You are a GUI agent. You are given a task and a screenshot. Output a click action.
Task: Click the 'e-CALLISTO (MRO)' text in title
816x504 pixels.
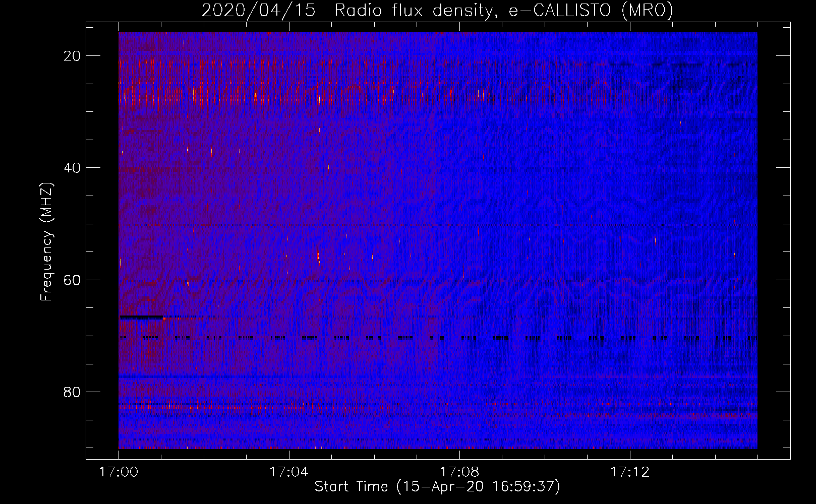[591, 11]
